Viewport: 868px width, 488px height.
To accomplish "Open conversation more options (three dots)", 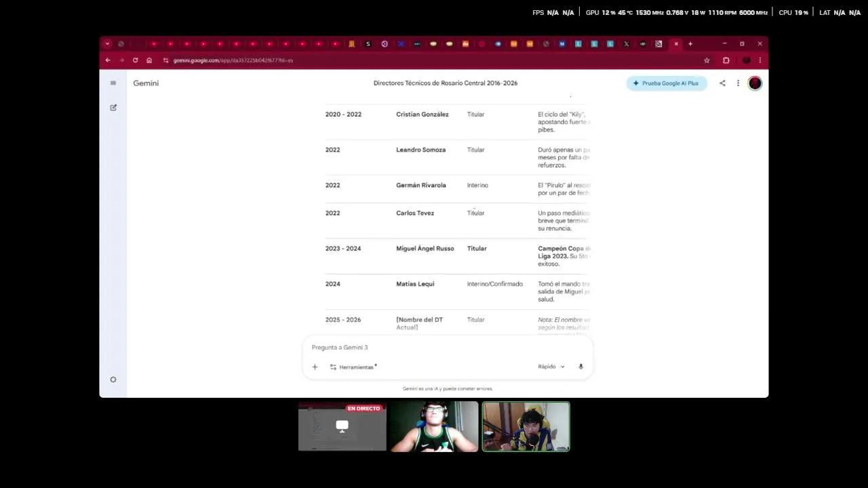I will (738, 83).
